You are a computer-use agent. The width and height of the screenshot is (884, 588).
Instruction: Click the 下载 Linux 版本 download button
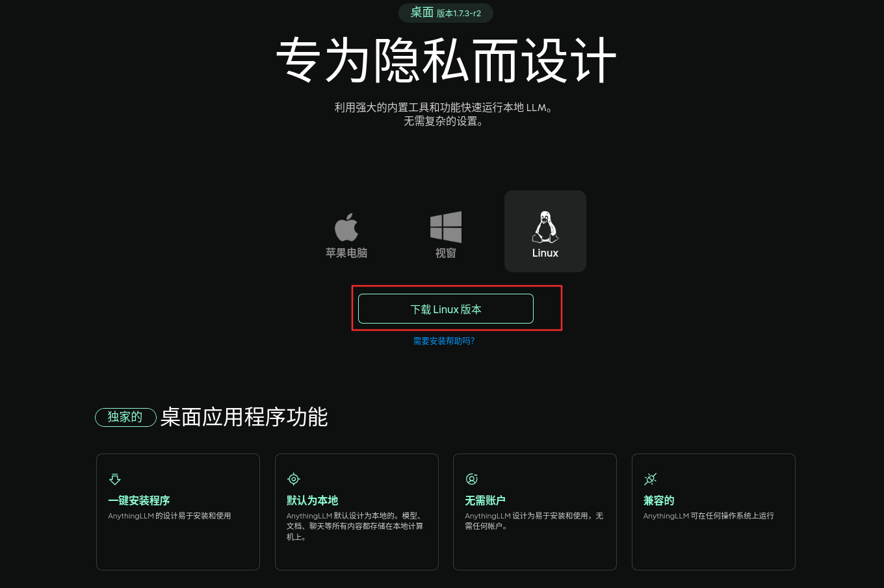point(446,309)
